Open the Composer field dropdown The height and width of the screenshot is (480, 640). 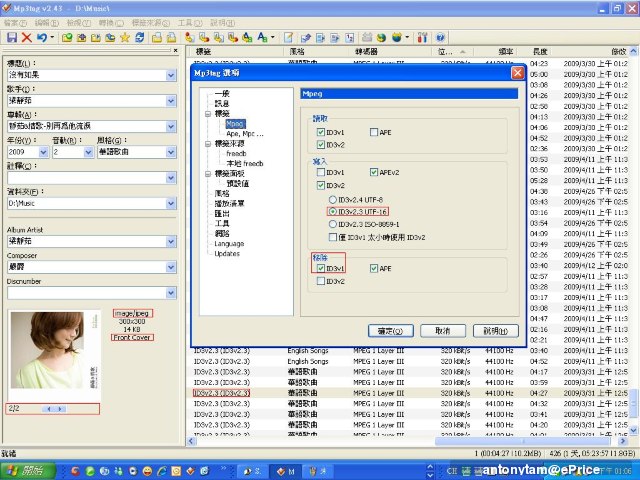point(171,267)
